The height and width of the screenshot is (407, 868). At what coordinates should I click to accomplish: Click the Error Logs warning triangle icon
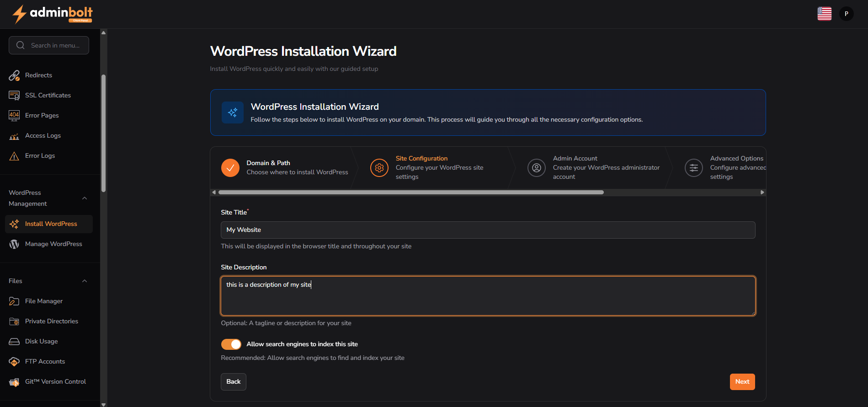point(14,156)
